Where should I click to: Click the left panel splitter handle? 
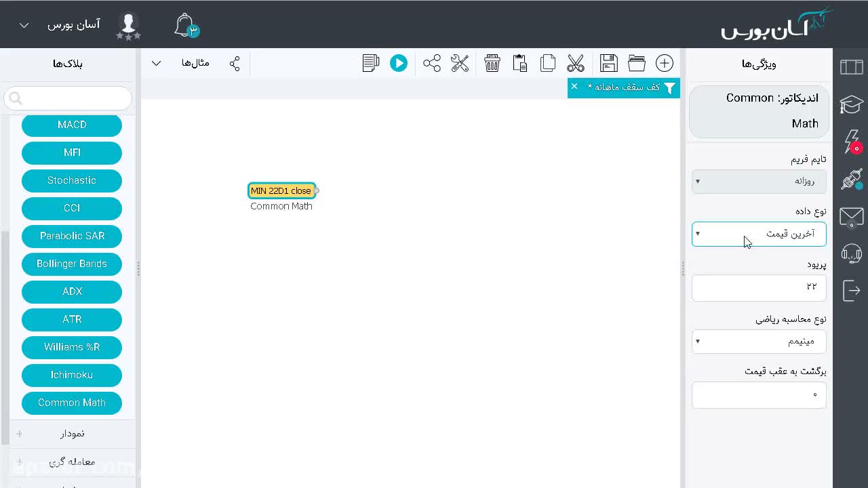click(x=138, y=269)
